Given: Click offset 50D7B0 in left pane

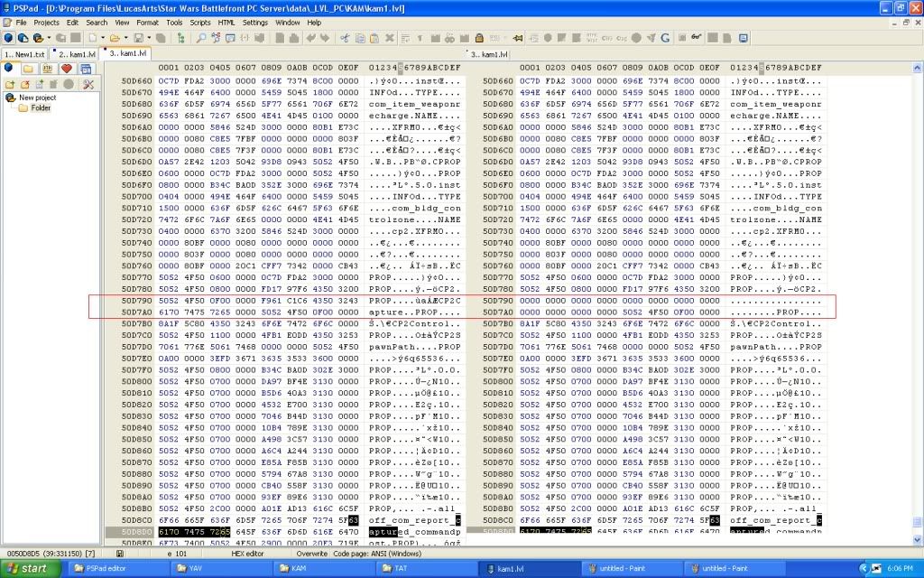Looking at the screenshot, I should tap(137, 324).
